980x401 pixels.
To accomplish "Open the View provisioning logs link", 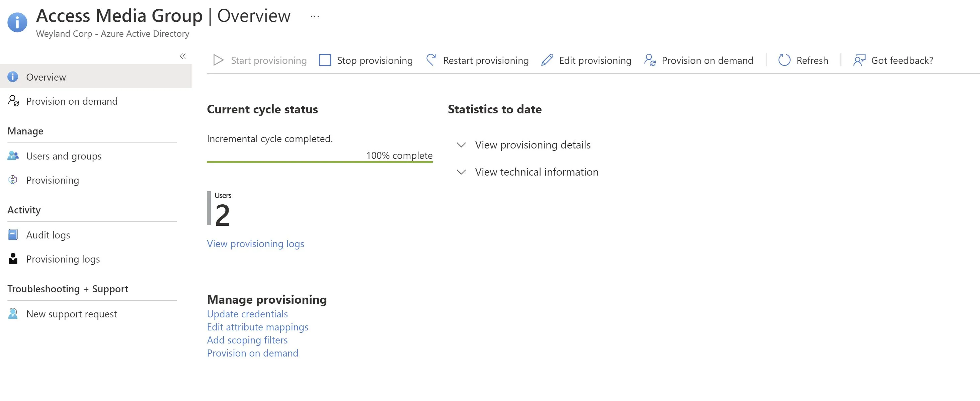I will pos(256,243).
